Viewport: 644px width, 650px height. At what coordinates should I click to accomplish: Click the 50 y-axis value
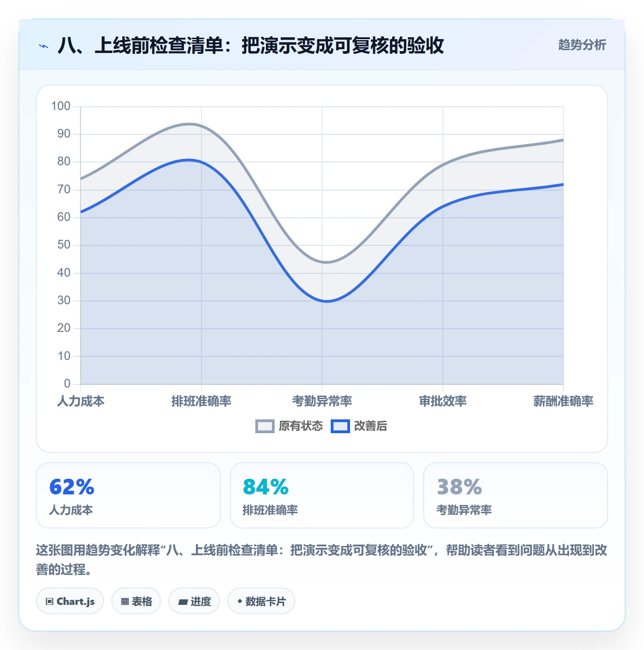pyautogui.click(x=64, y=245)
